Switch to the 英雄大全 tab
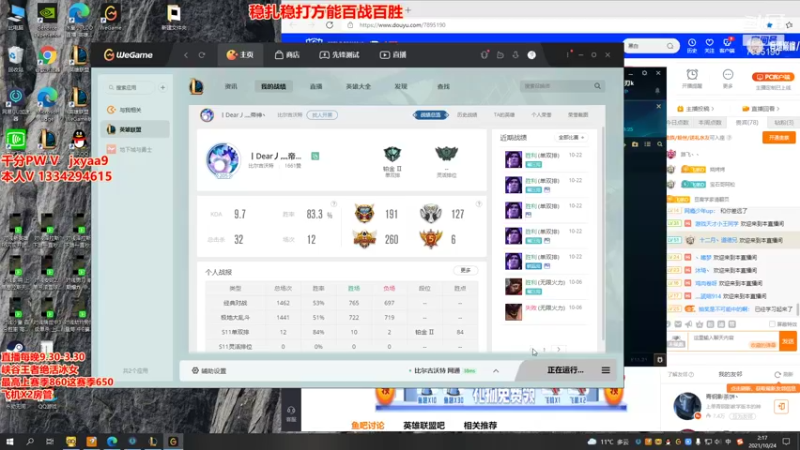Image resolution: width=800 pixels, height=450 pixels. [x=358, y=86]
